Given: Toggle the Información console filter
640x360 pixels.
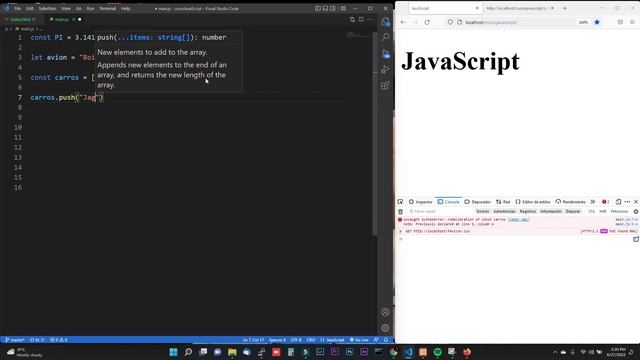Looking at the screenshot, I should [x=551, y=211].
